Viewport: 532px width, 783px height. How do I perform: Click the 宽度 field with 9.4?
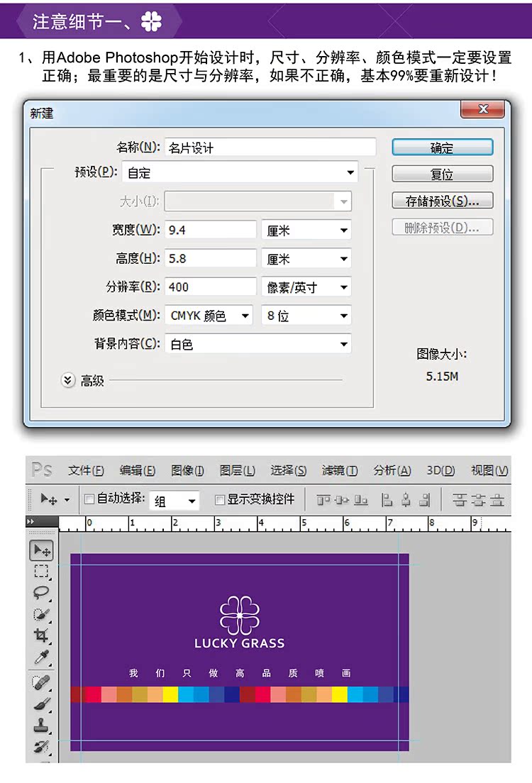point(210,231)
